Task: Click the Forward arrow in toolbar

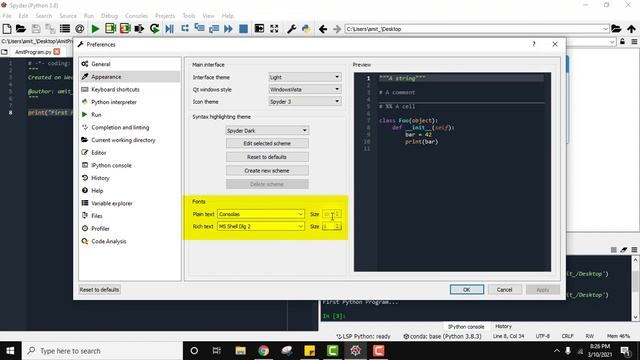Action: pos(337,29)
